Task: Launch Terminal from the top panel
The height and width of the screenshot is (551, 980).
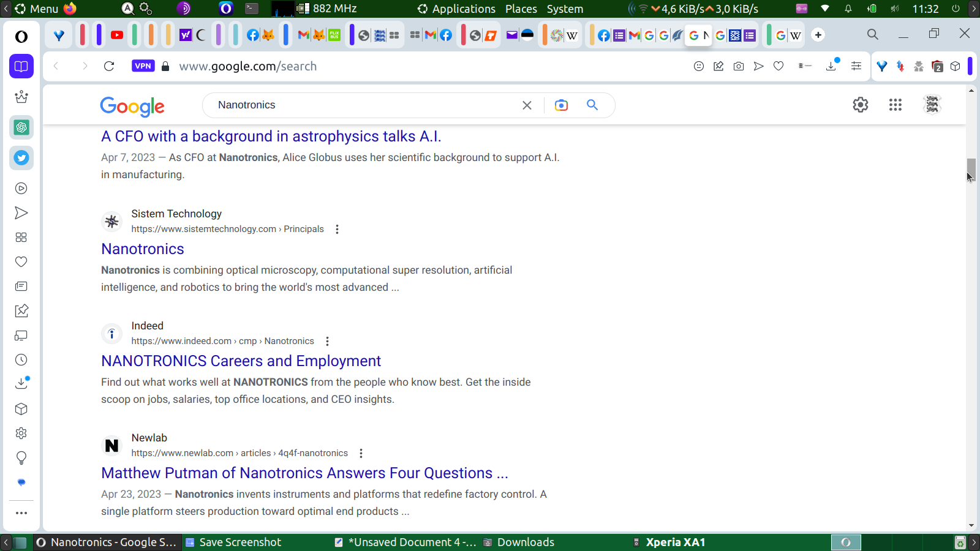Action: coord(252,9)
